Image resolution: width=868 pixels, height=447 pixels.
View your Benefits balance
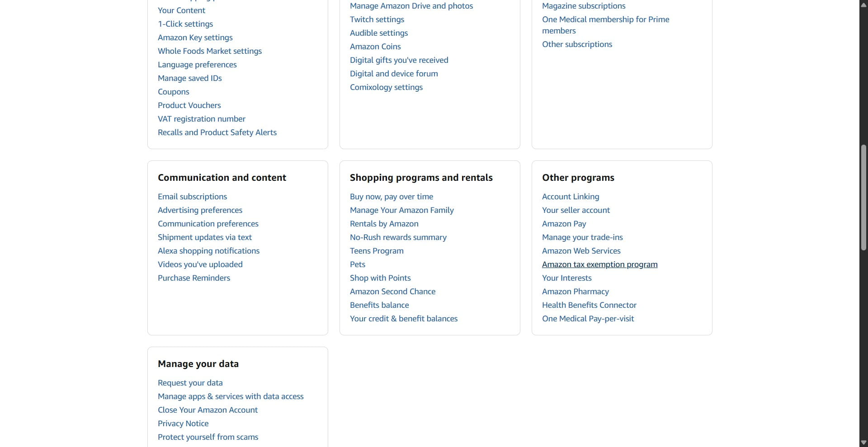click(x=379, y=305)
